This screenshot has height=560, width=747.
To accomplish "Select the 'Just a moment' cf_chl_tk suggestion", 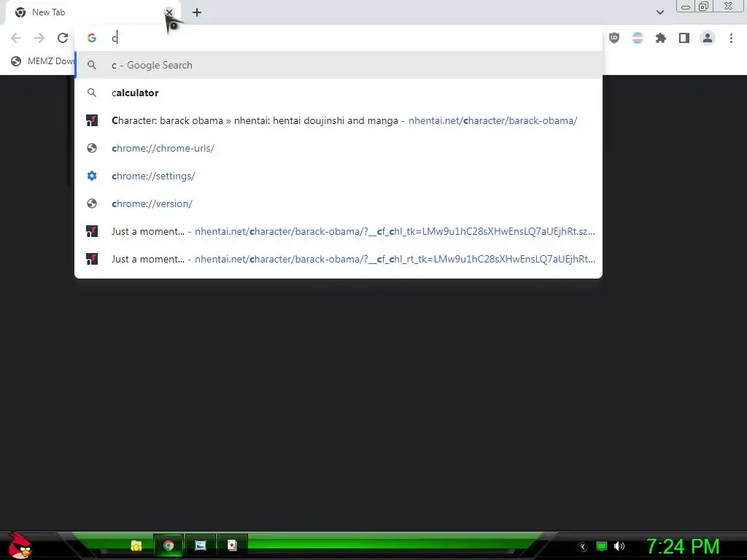I will (338, 231).
